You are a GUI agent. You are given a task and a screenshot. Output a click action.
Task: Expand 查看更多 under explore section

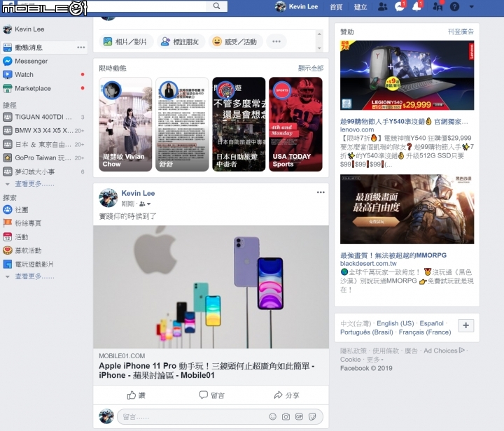(34, 276)
